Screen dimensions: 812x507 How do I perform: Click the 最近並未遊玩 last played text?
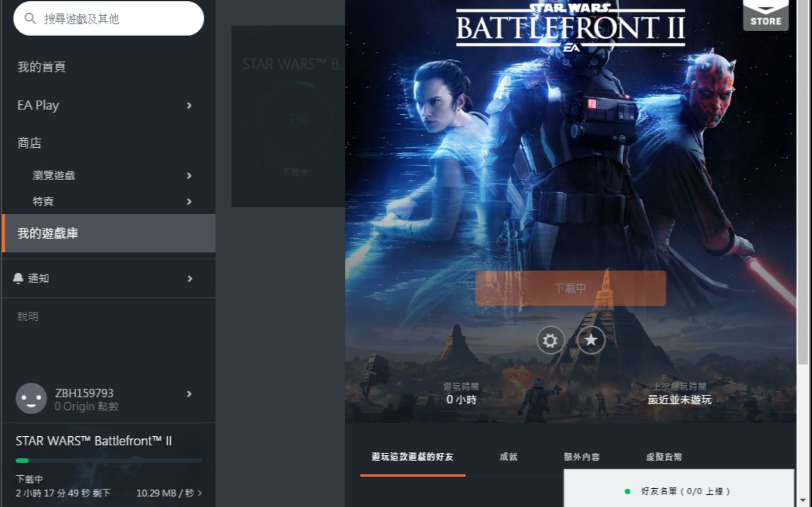click(680, 400)
